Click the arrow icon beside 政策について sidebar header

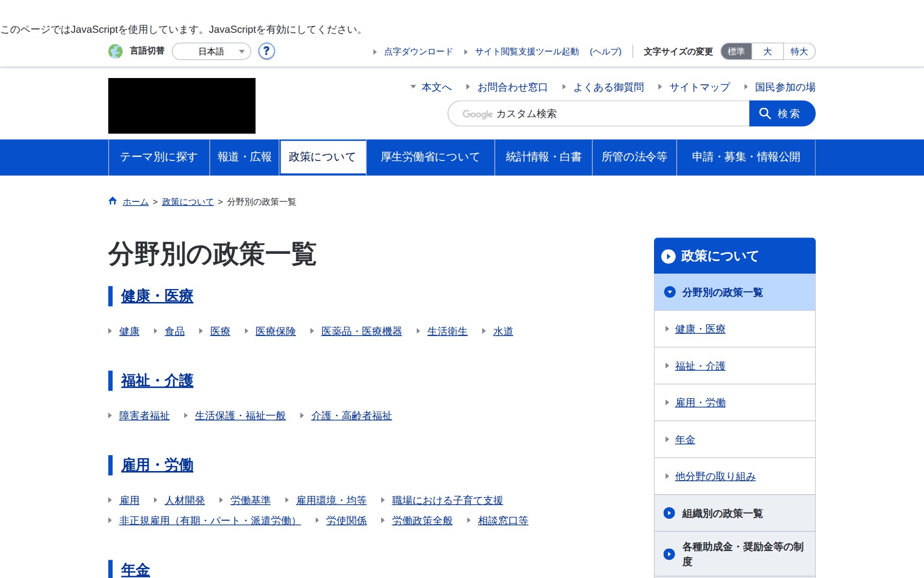pos(668,256)
